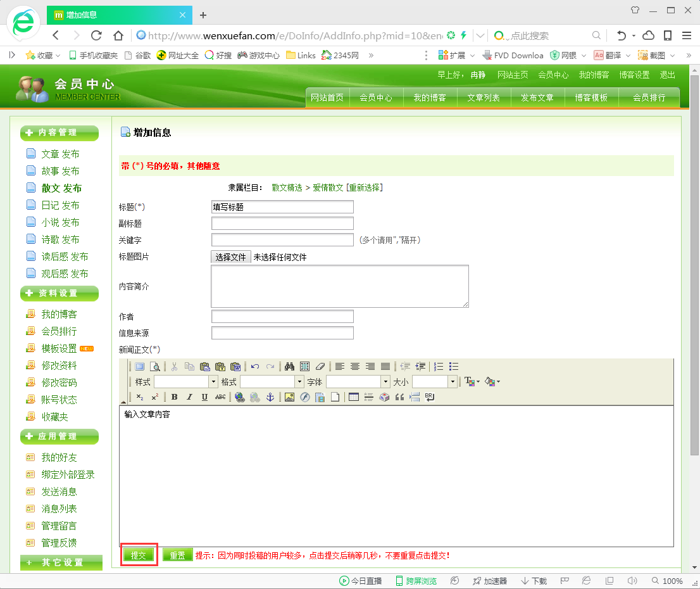Click the 选择文件 file chooser button

click(x=231, y=257)
